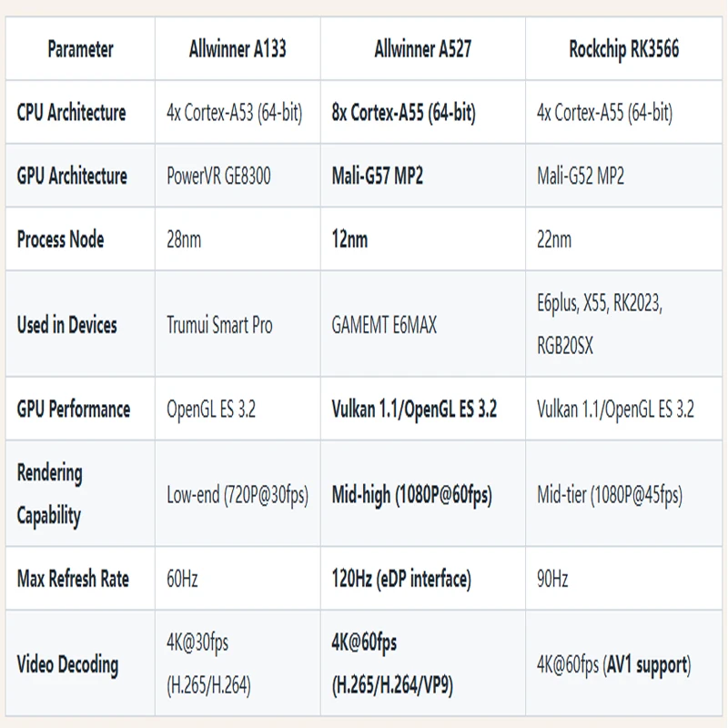Screen dimensions: 728x728
Task: Select the Allwinner A527 column header
Action: tap(423, 49)
